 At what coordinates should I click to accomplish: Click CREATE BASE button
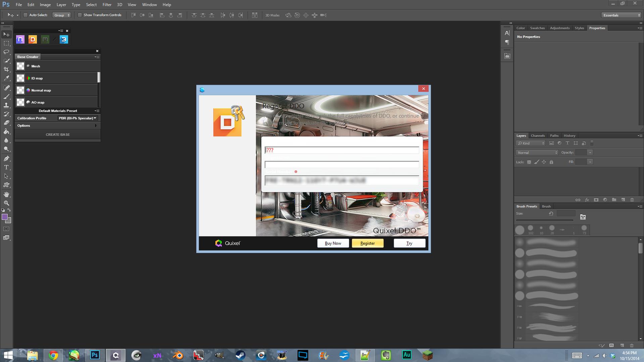(x=58, y=135)
